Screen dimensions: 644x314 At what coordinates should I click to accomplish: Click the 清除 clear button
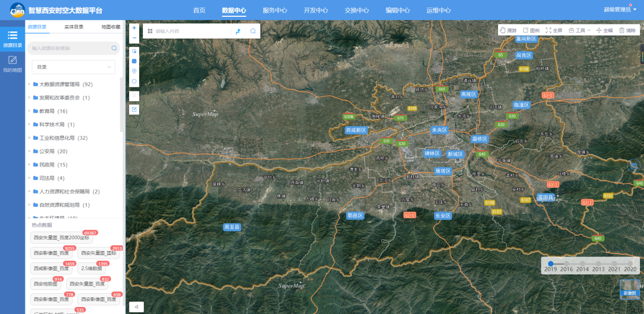(627, 30)
